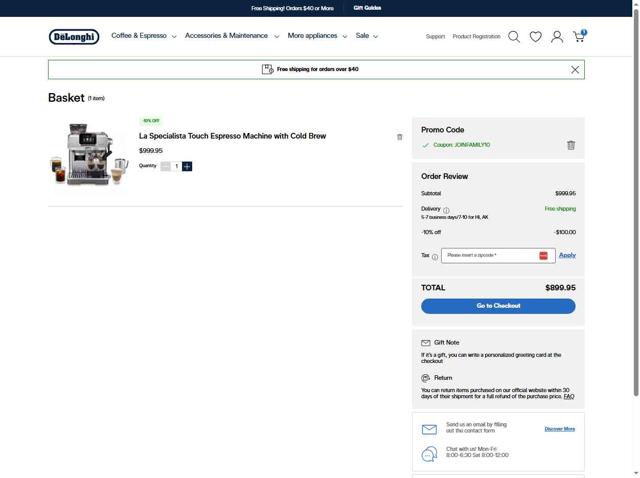This screenshot has height=478, width=640.
Task: Expand the Accessories & Maintenance menu
Action: pos(232,36)
